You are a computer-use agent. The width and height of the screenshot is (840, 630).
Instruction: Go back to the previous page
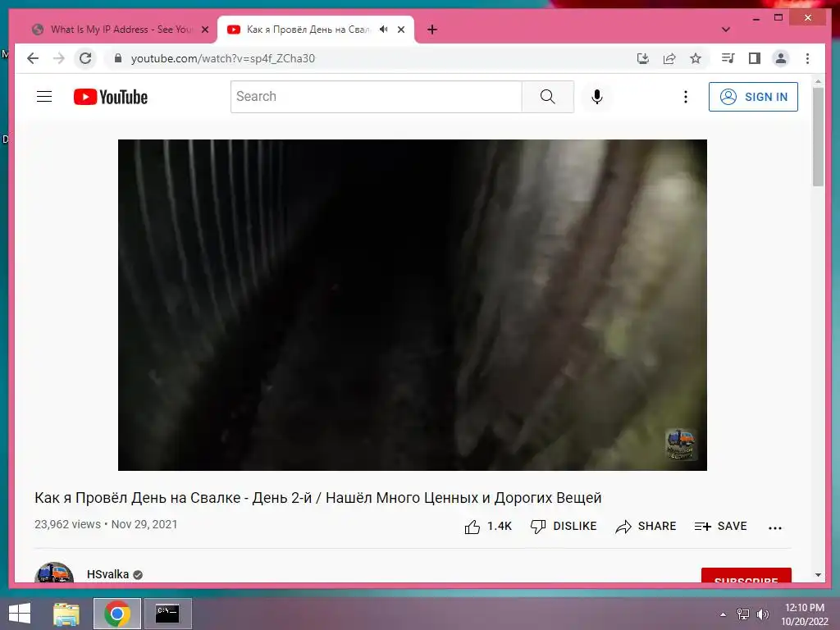33,58
